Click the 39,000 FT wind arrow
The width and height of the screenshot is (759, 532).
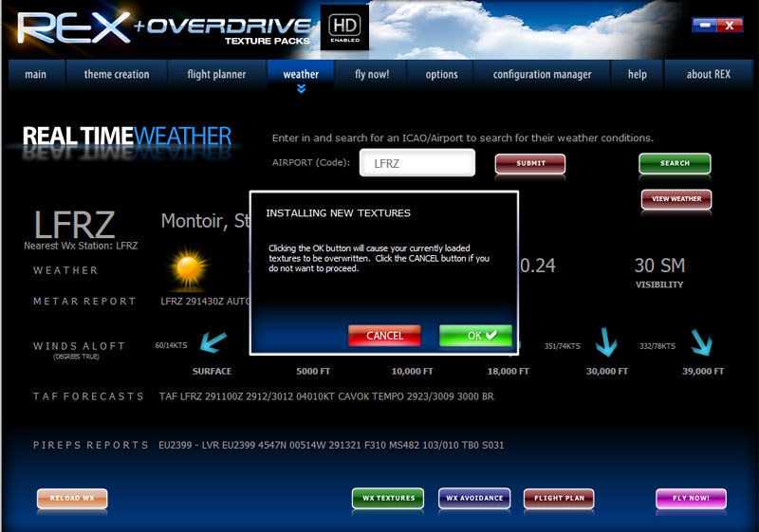point(701,342)
